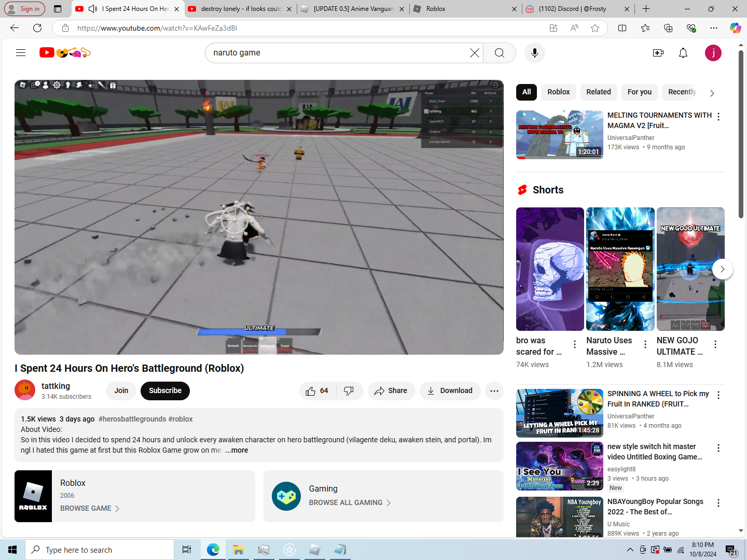Mute the tab via speaker icon

(x=93, y=9)
